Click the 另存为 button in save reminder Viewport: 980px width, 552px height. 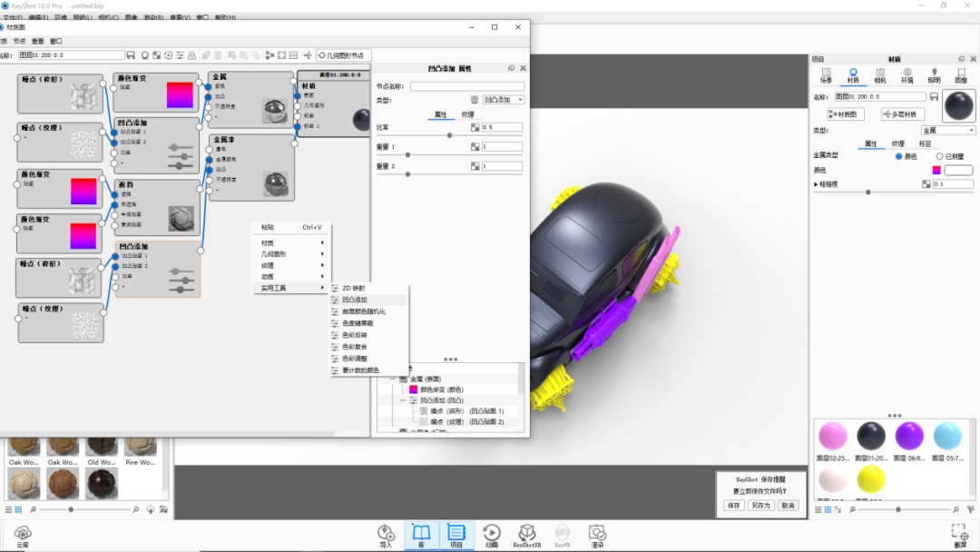(760, 505)
